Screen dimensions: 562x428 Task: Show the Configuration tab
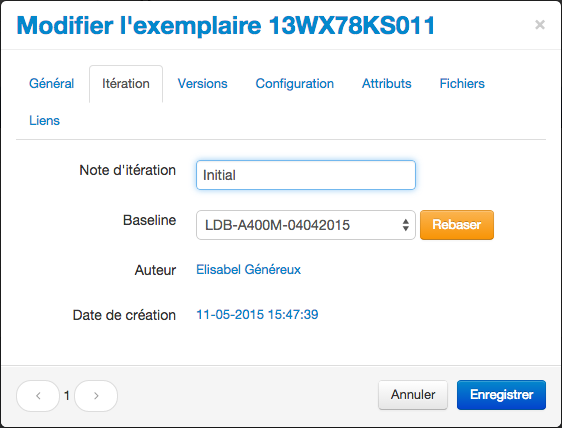(295, 84)
